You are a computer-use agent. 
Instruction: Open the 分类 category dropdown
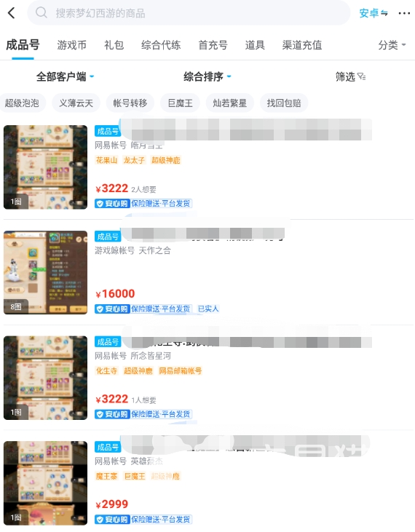[392, 45]
